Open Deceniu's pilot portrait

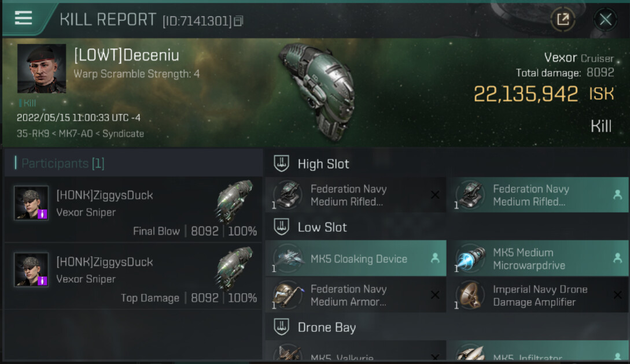tap(41, 68)
